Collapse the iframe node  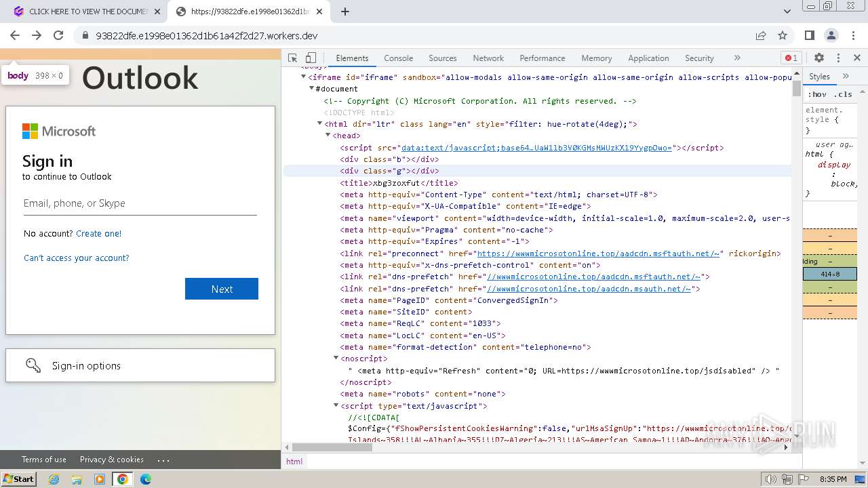303,77
